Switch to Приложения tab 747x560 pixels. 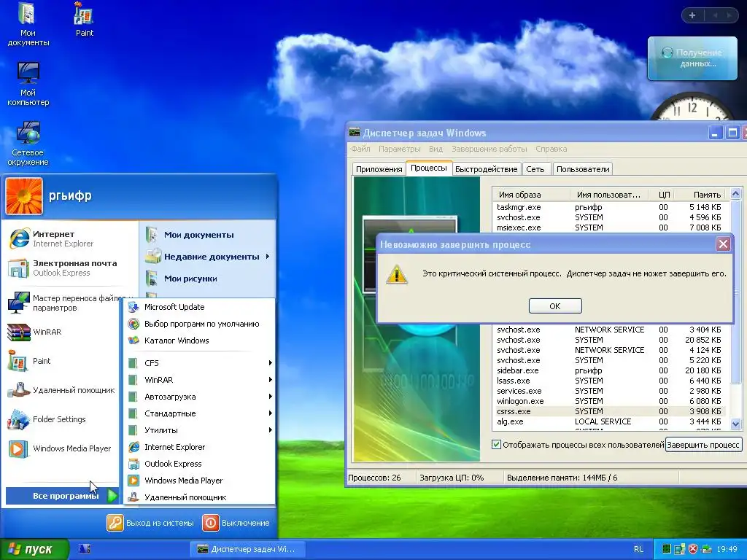point(379,169)
